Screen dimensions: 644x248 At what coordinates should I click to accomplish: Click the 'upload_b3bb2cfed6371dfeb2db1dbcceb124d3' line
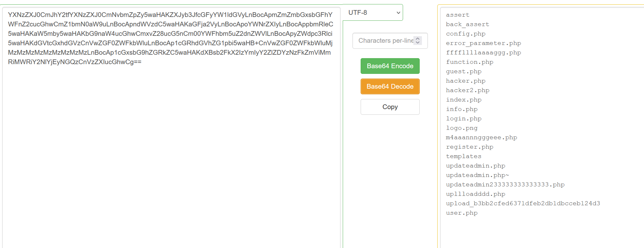tap(523, 203)
